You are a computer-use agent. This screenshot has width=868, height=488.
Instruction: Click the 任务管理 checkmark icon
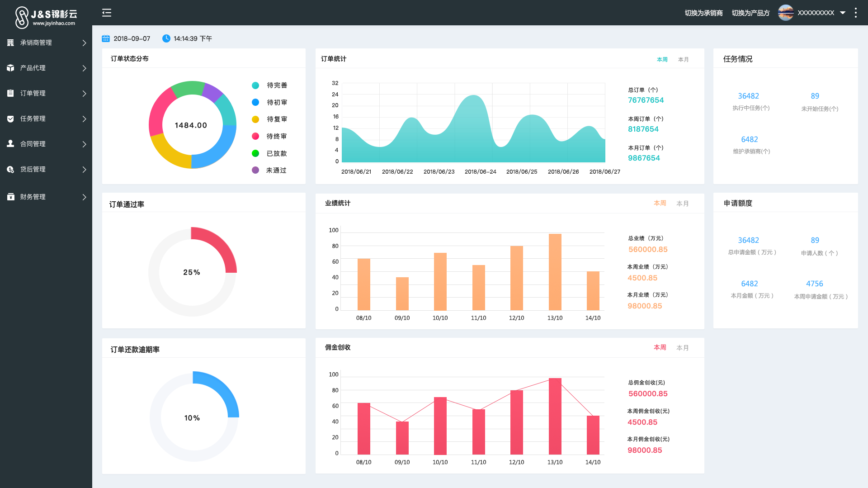10,118
